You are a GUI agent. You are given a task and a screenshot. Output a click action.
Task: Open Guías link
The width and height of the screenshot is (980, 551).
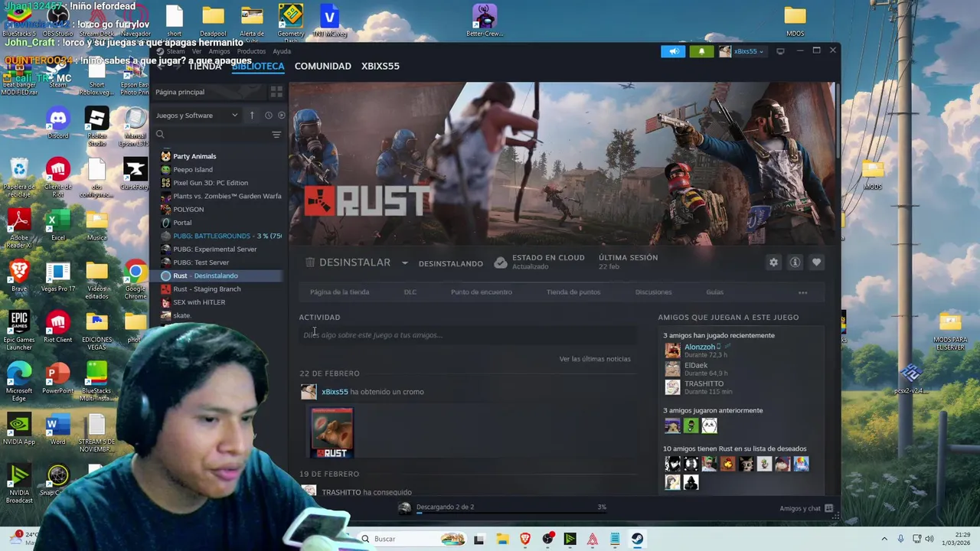(x=714, y=292)
